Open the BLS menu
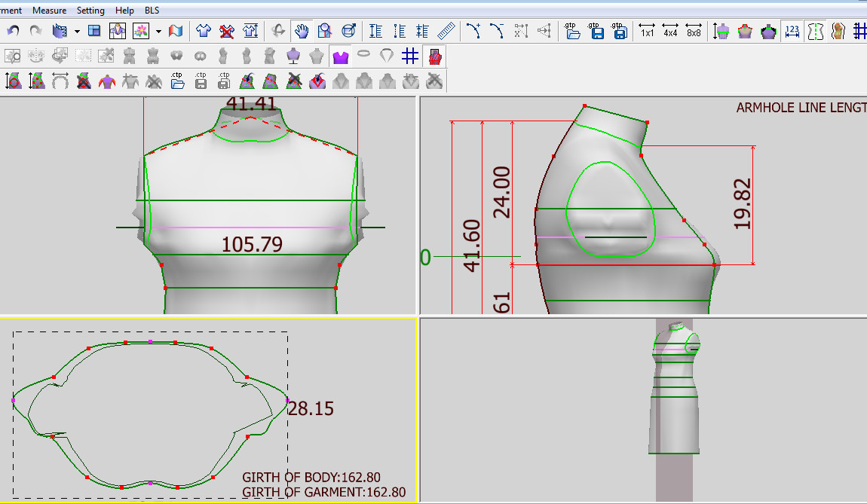The image size is (867, 504). click(x=152, y=11)
